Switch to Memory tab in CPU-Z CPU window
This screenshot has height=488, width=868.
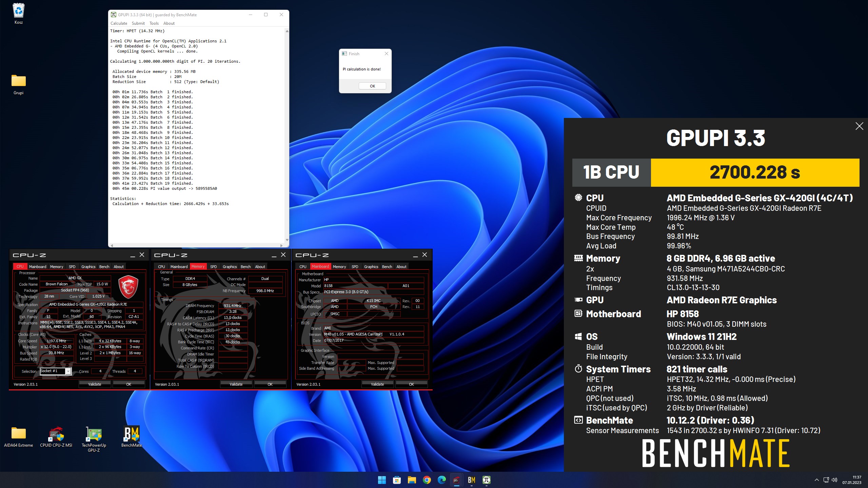coord(57,267)
